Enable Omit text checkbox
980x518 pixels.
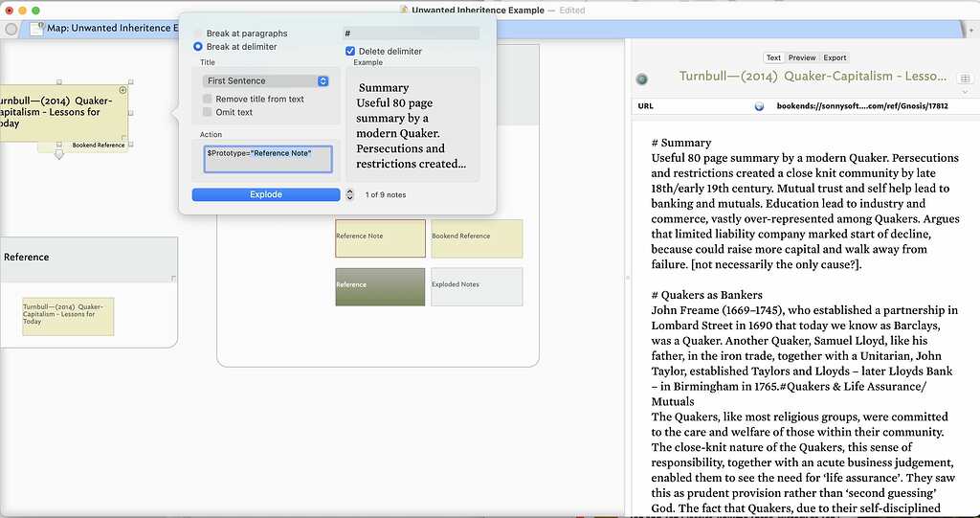pos(208,112)
